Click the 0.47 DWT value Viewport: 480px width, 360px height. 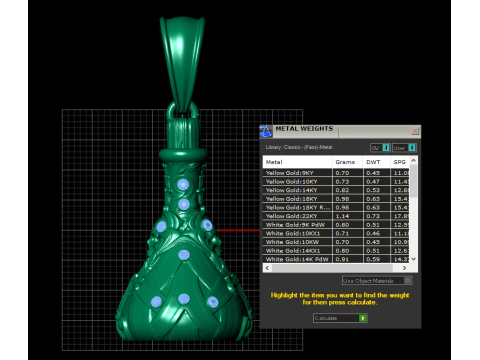click(373, 181)
